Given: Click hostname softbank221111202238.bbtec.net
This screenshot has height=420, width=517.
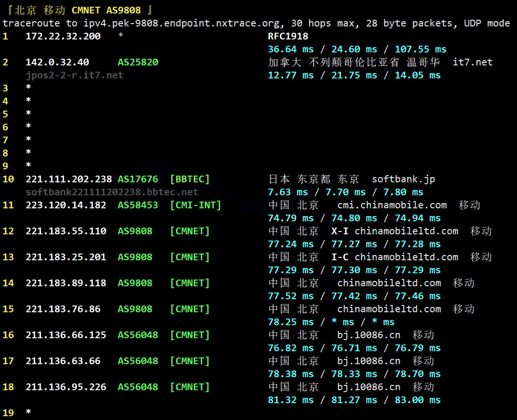Looking at the screenshot, I should click(112, 191).
